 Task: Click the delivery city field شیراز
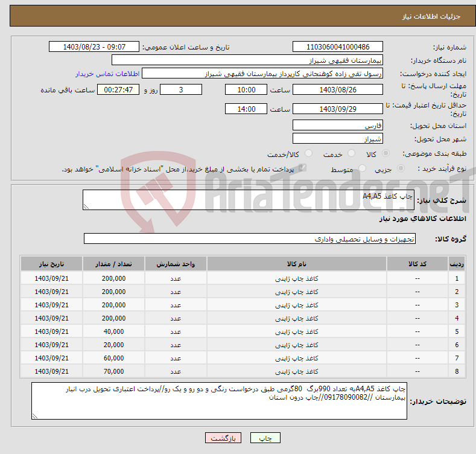[x=338, y=139]
